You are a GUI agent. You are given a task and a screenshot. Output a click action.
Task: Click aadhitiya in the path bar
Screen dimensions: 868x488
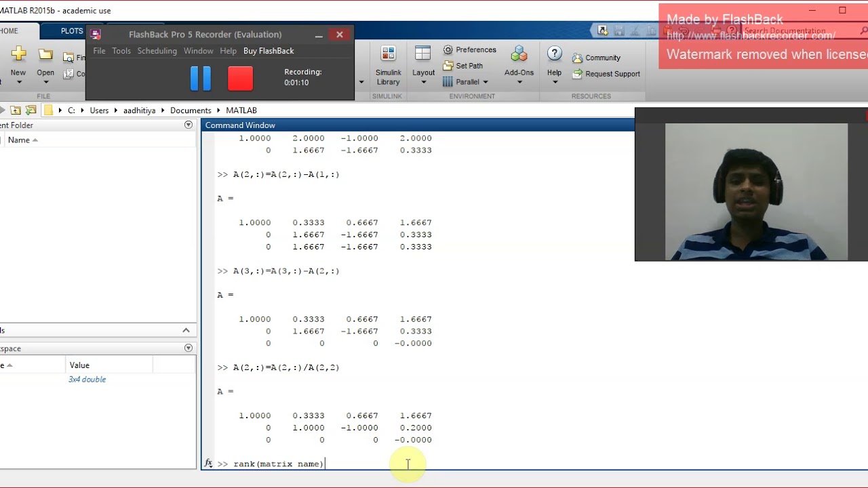(139, 110)
